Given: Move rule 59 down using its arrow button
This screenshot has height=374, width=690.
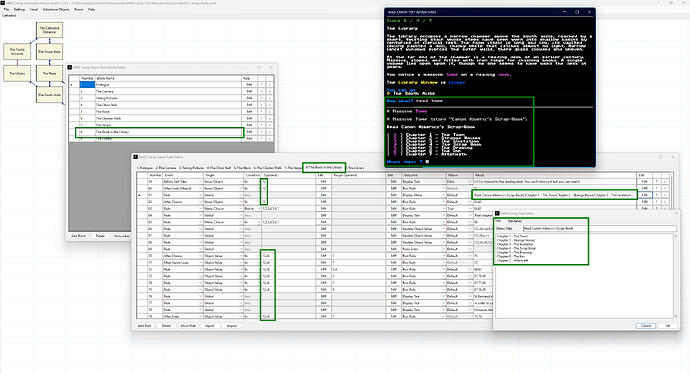Looking at the screenshot, I should (665, 181).
